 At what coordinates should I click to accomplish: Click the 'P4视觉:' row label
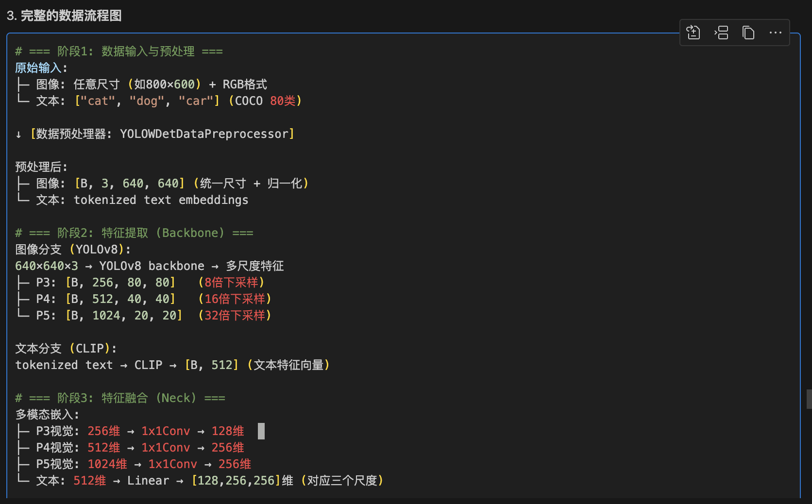(58, 448)
